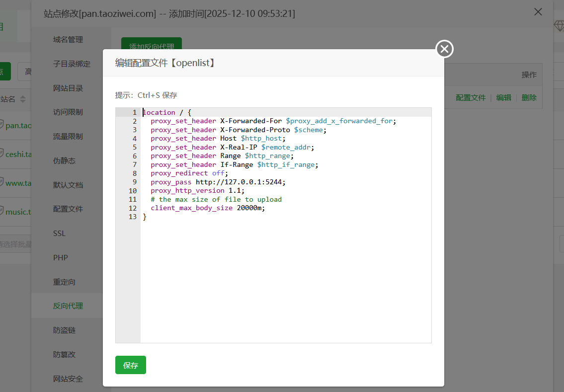Screen dimensions: 564x392
Task: Open the 默认文档 tab
Action: tap(68, 185)
